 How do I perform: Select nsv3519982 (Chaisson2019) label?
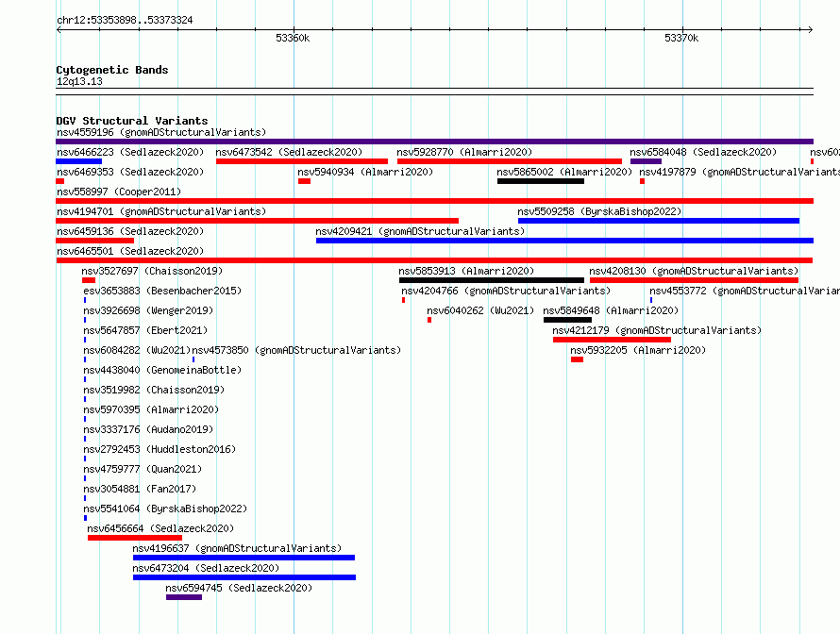154,390
